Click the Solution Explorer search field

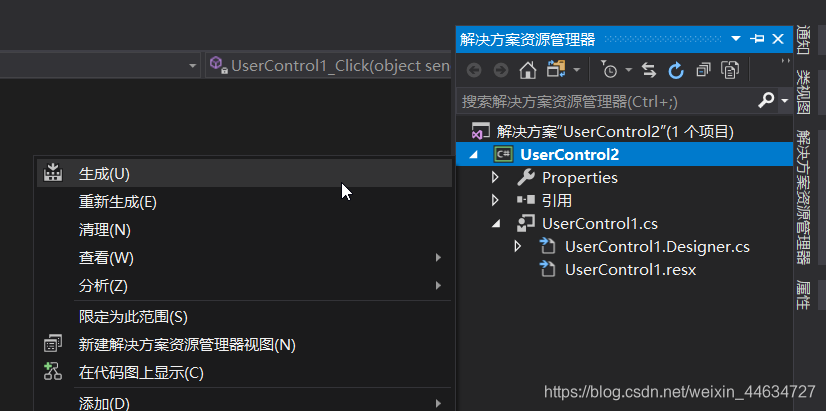tap(605, 101)
